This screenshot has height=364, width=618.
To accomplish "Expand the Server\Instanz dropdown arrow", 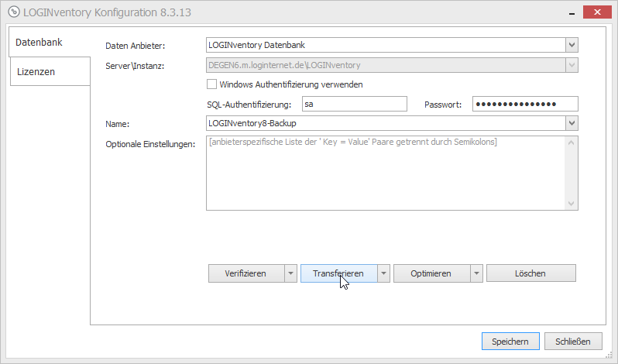I will pyautogui.click(x=572, y=65).
